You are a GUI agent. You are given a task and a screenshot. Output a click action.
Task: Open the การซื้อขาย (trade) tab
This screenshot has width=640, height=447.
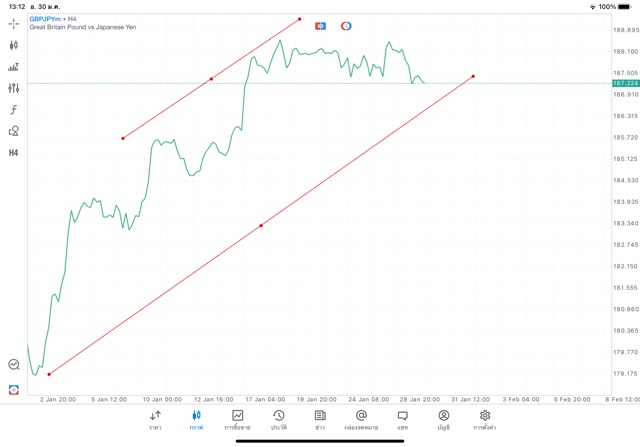click(237, 420)
